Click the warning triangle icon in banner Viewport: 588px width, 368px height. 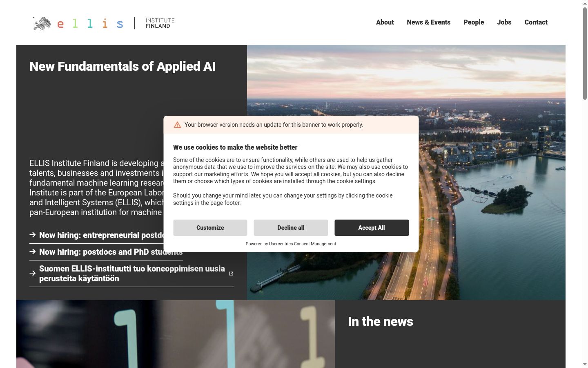177,125
